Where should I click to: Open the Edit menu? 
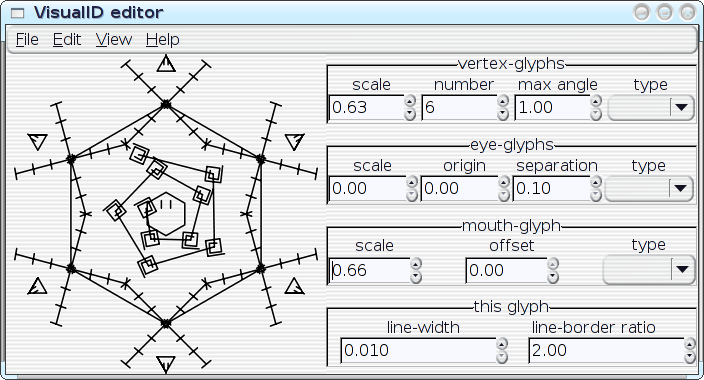67,40
